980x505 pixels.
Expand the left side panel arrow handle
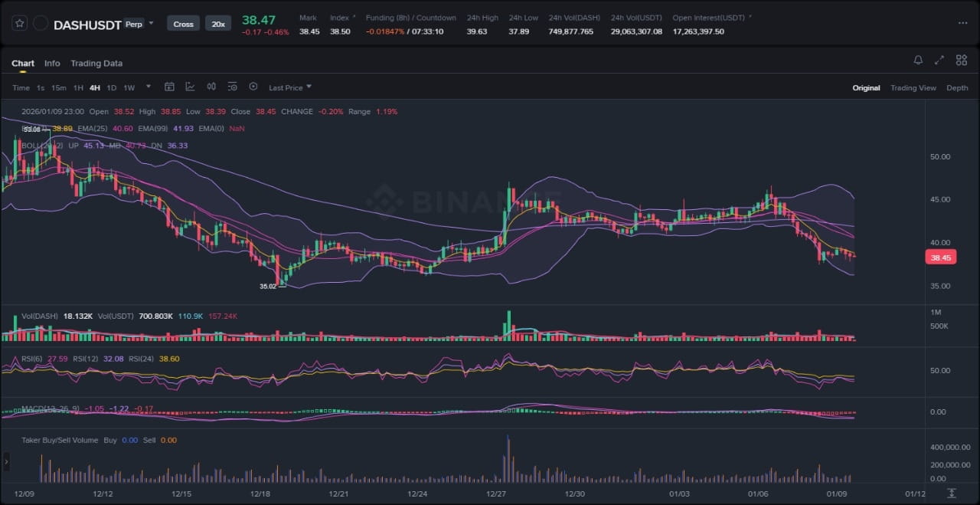(x=6, y=461)
